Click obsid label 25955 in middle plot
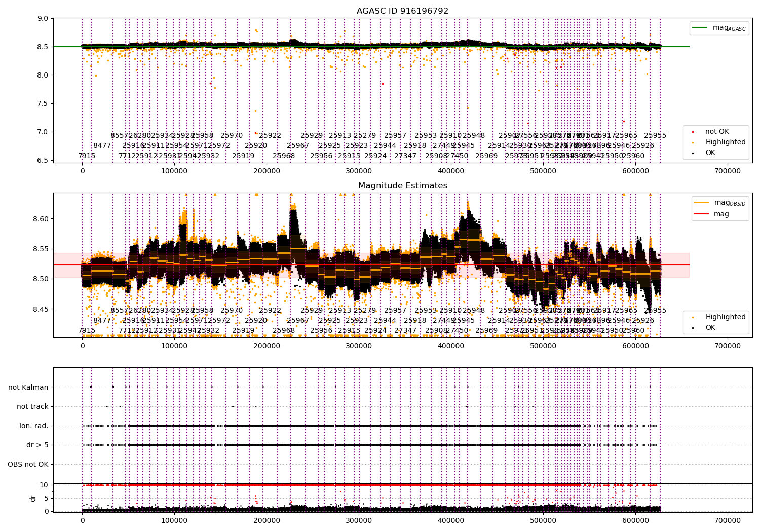Image resolution: width=760 pixels, height=532 pixels. click(x=655, y=311)
